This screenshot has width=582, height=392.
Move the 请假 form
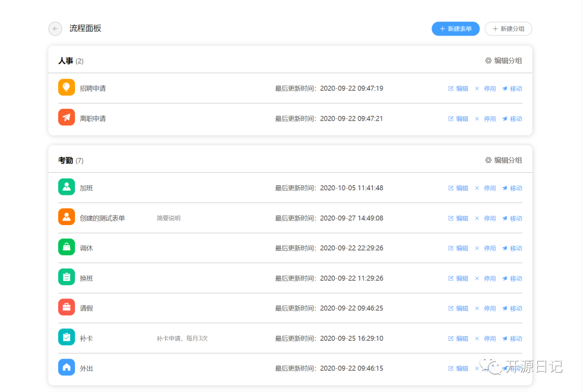pyautogui.click(x=512, y=308)
